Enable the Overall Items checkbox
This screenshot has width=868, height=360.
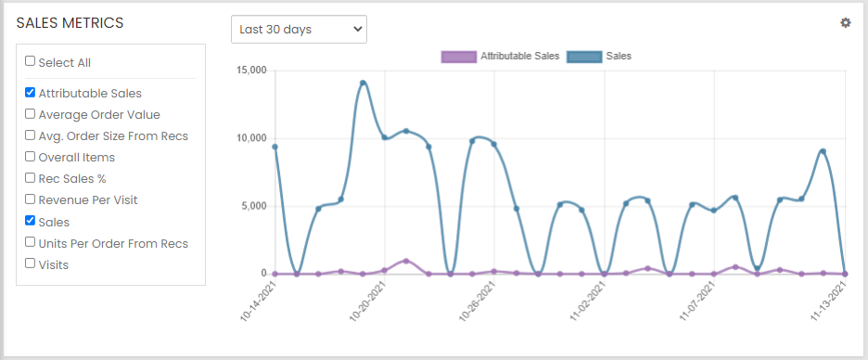pos(30,156)
